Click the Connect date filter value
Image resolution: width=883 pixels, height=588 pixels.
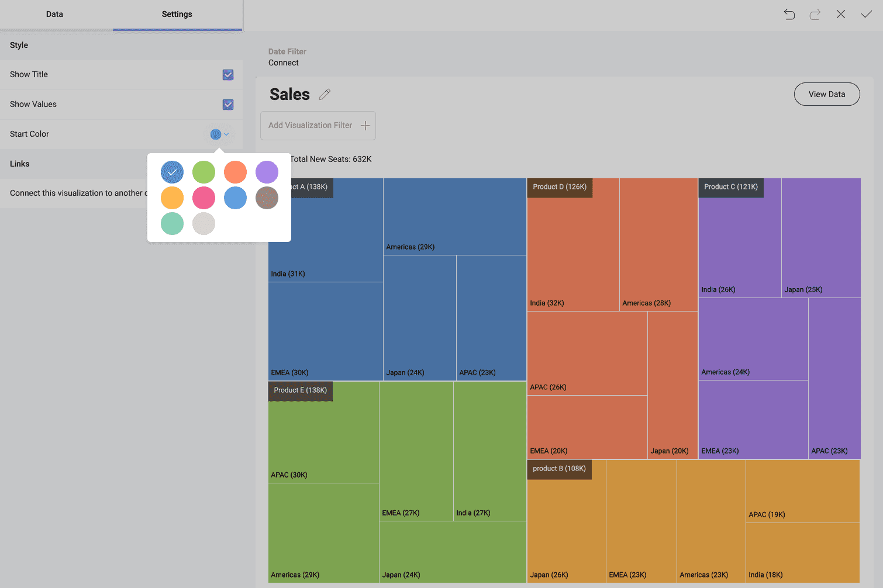coord(284,63)
